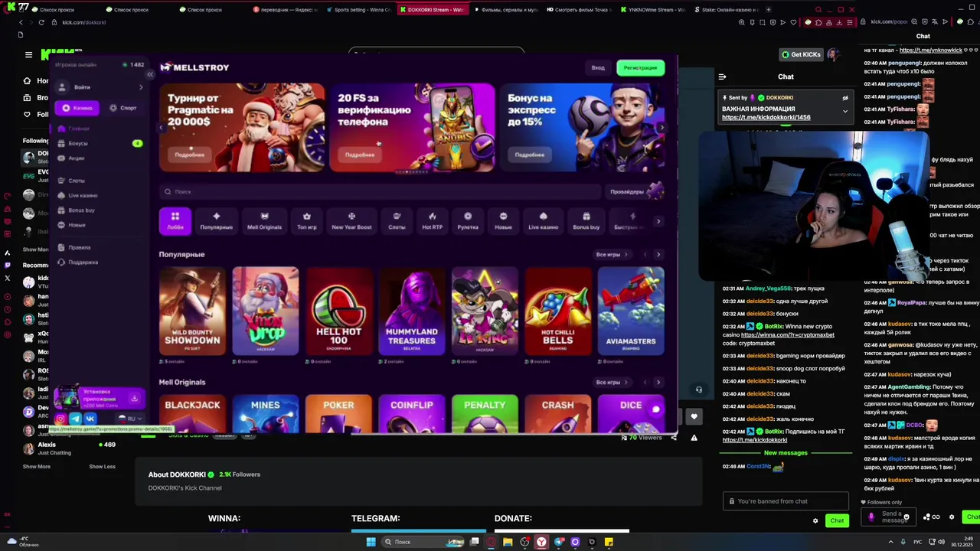Screen dimensions: 980x551
Task: Click Подробнее on Pragmatic tournament banner
Action: pyautogui.click(x=189, y=155)
